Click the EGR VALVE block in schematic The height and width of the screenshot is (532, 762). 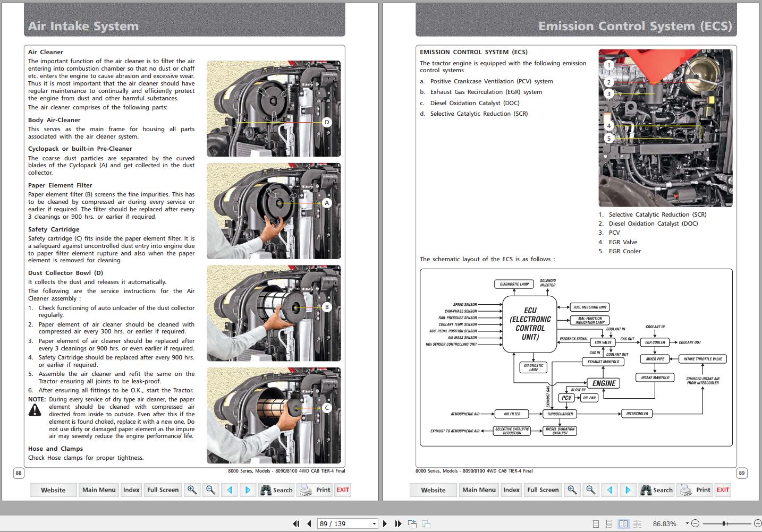click(x=603, y=342)
